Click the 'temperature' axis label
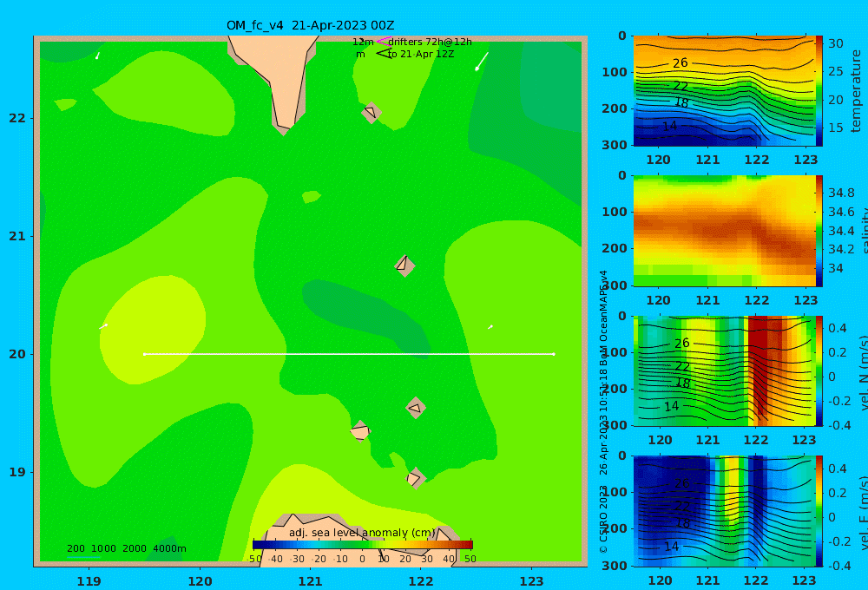868x590 pixels. (857, 91)
